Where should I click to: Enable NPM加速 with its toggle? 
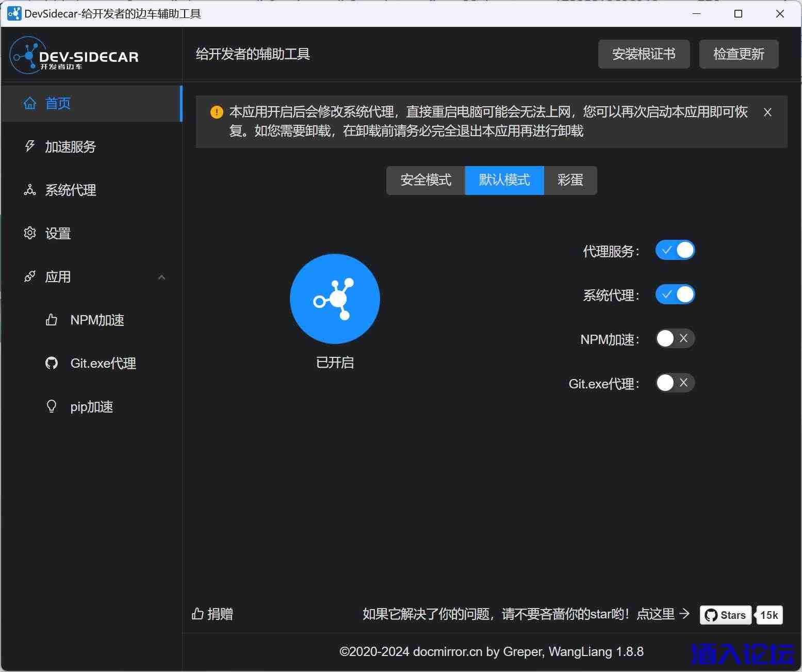pyautogui.click(x=675, y=338)
